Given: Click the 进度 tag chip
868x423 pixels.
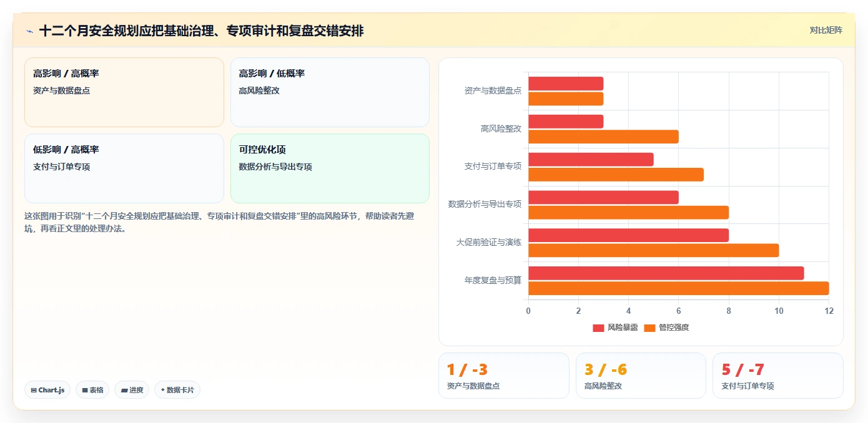Looking at the screenshot, I should 132,390.
